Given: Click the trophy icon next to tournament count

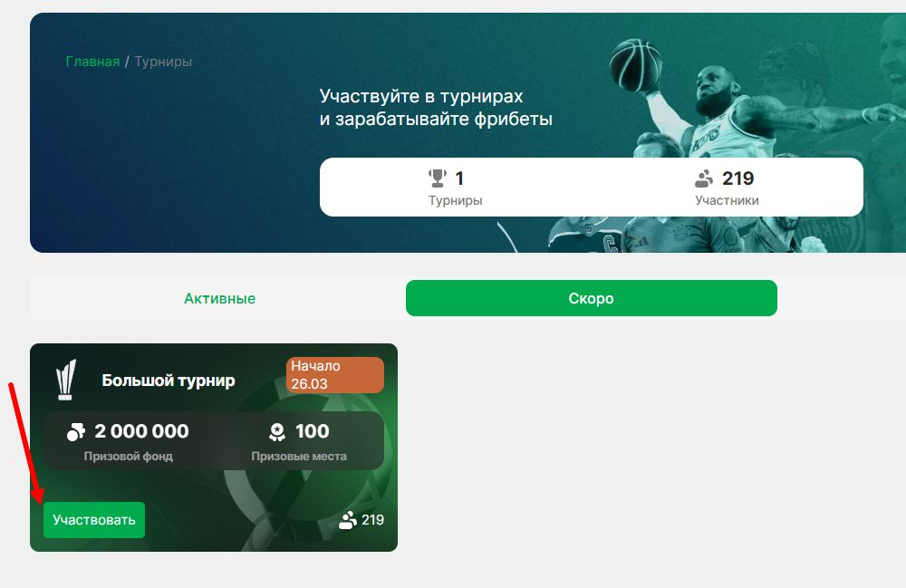Looking at the screenshot, I should point(438,178).
